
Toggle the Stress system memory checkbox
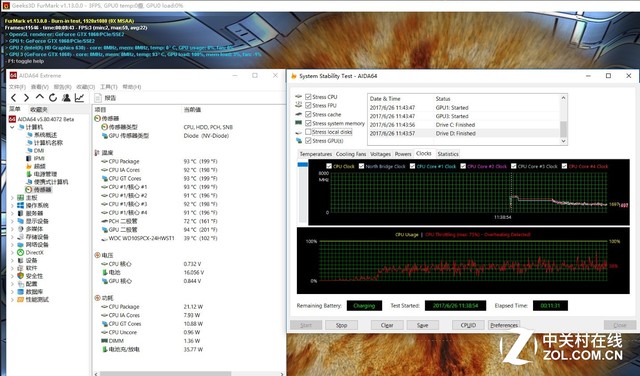click(308, 123)
